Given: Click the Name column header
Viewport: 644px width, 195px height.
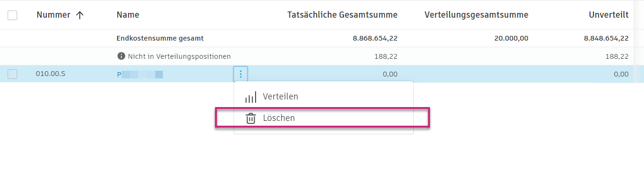Looking at the screenshot, I should click(x=128, y=15).
